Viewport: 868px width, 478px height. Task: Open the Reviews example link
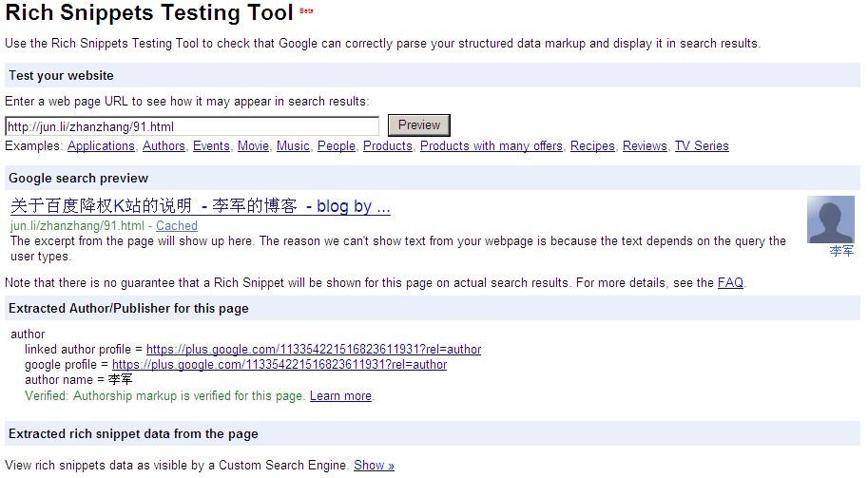[x=645, y=146]
